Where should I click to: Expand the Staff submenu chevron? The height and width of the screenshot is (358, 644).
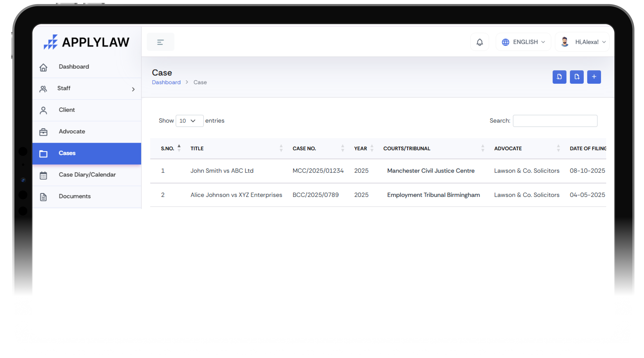[x=133, y=89]
